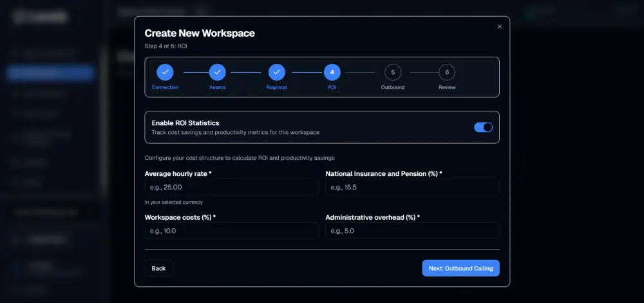Select the Assets step label

pos(217,87)
